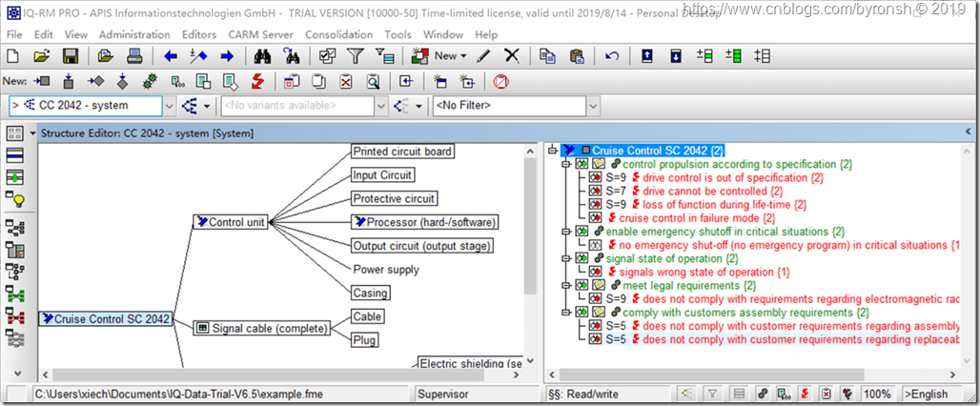980x406 pixels.
Task: Collapse meet legal requirements node
Action: pos(565,286)
